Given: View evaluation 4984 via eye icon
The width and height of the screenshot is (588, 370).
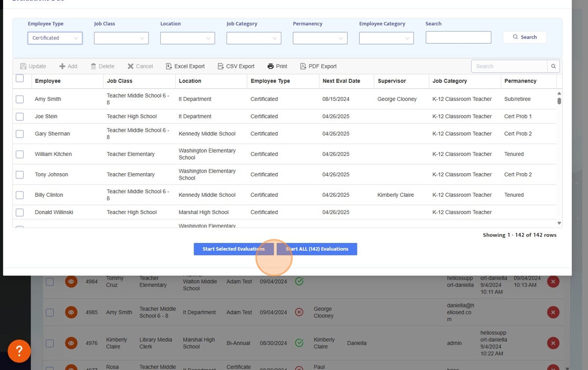Looking at the screenshot, I should tap(71, 281).
